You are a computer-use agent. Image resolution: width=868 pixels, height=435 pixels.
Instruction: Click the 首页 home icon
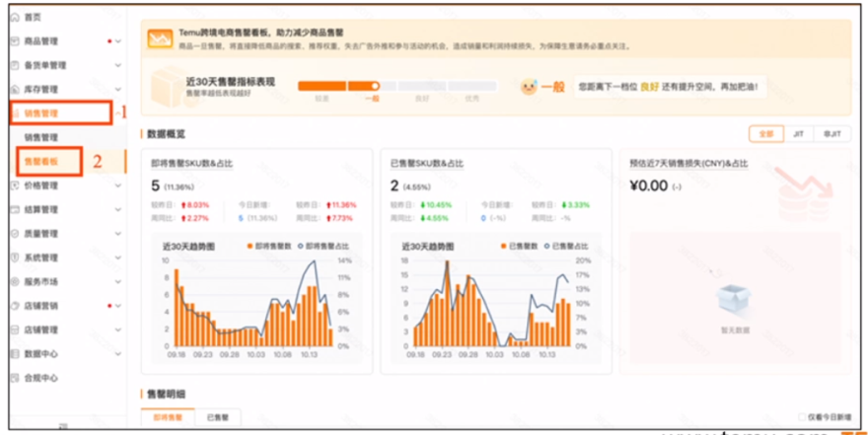15,17
